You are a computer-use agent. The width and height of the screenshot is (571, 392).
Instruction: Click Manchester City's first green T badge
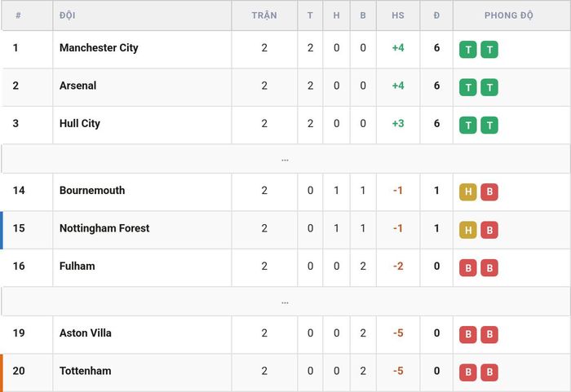click(468, 50)
